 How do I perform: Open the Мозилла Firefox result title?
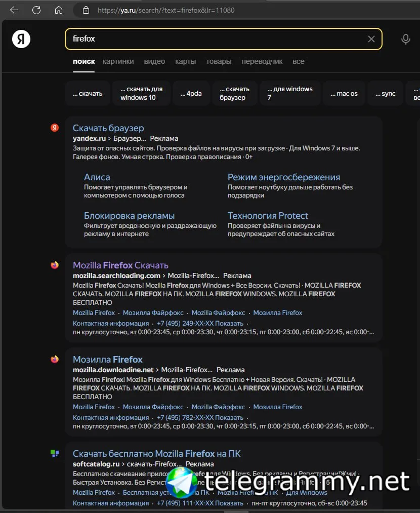[x=108, y=360]
